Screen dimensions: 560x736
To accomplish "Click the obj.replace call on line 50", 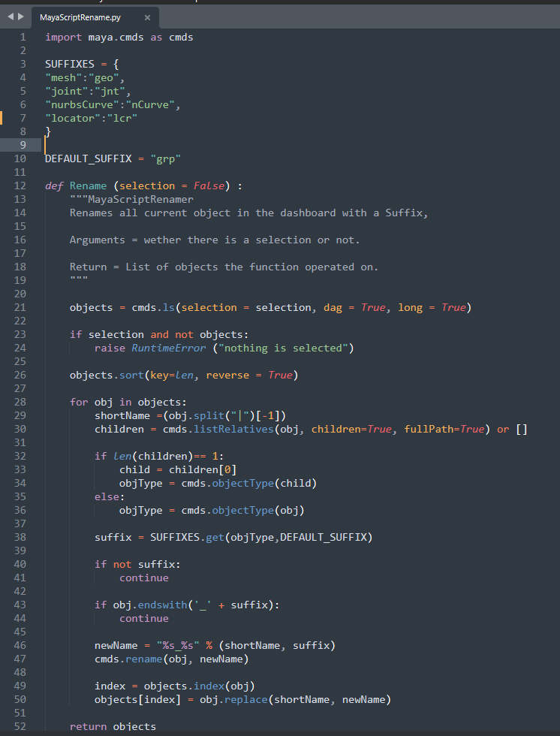I will (x=296, y=699).
